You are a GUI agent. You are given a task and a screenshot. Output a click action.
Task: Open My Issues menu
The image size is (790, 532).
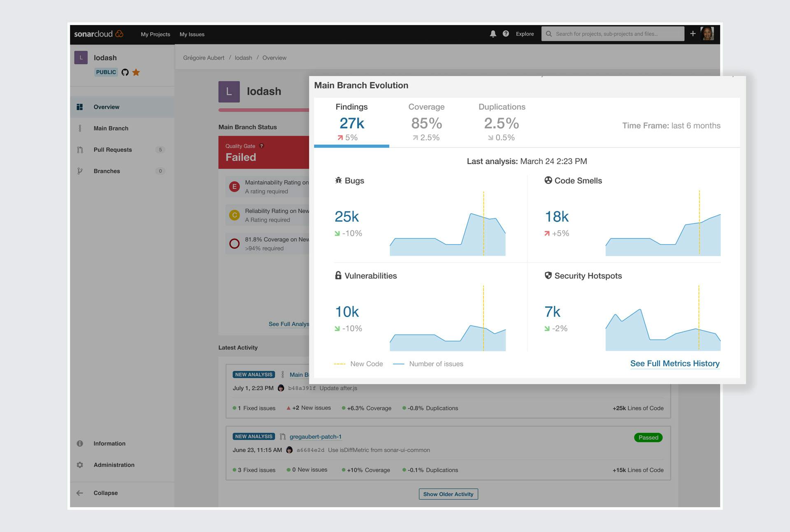coord(192,34)
